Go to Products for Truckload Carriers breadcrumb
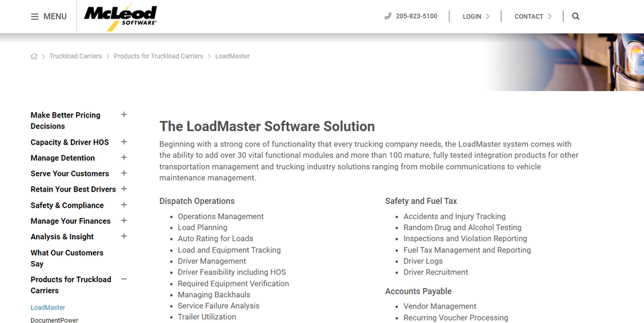644x323 pixels. (x=158, y=56)
